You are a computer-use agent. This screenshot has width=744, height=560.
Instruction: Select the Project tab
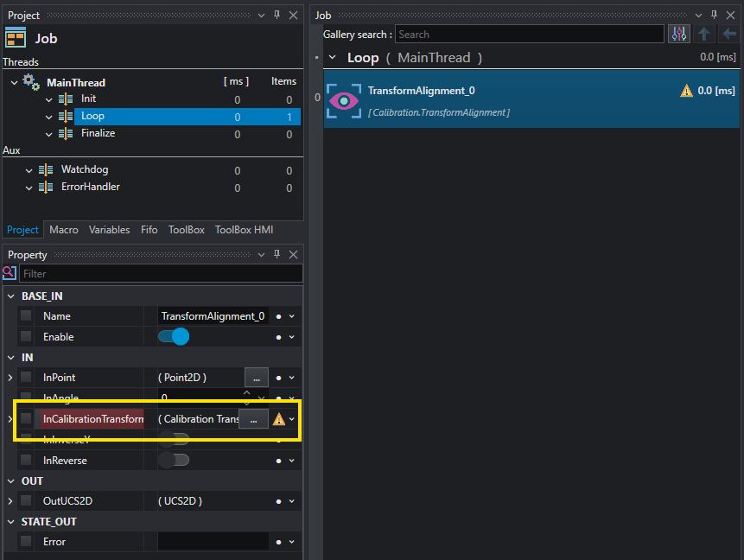pos(22,230)
